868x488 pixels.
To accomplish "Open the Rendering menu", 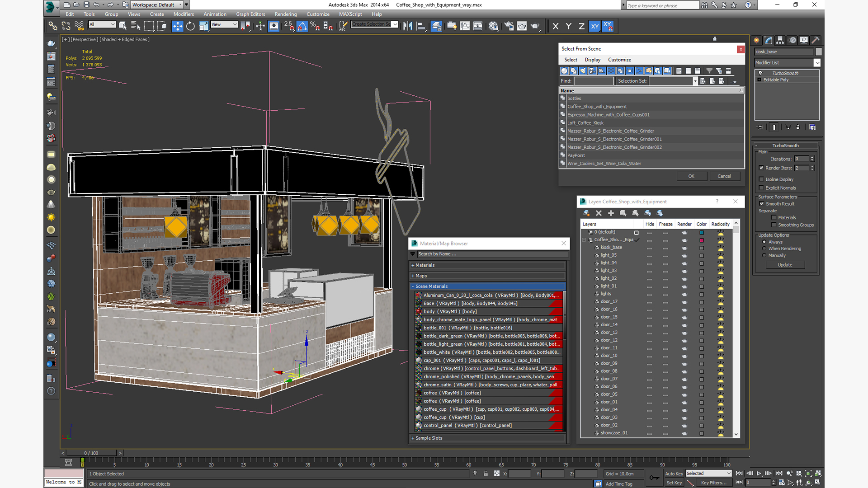I will click(x=286, y=14).
